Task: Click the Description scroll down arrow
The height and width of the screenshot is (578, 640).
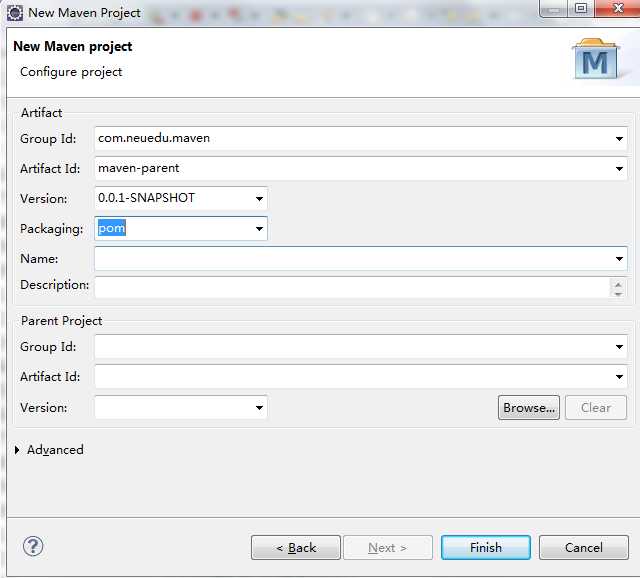Action: [x=618, y=293]
